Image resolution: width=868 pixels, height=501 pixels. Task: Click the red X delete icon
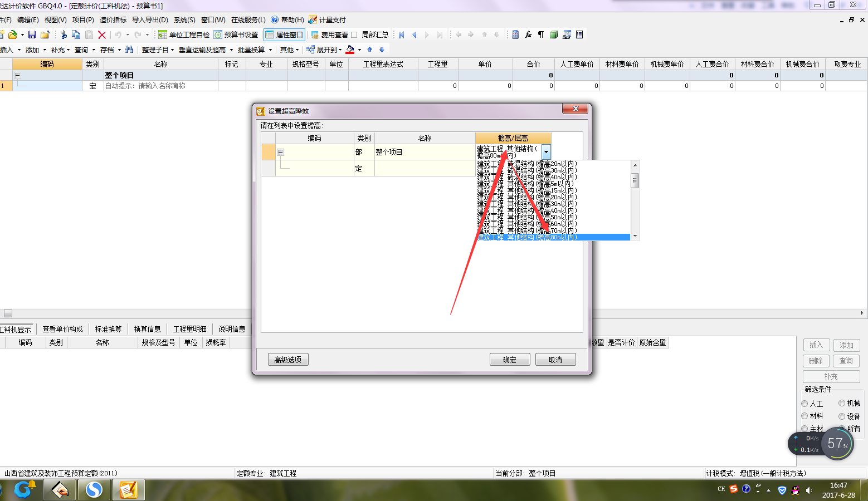(101, 35)
